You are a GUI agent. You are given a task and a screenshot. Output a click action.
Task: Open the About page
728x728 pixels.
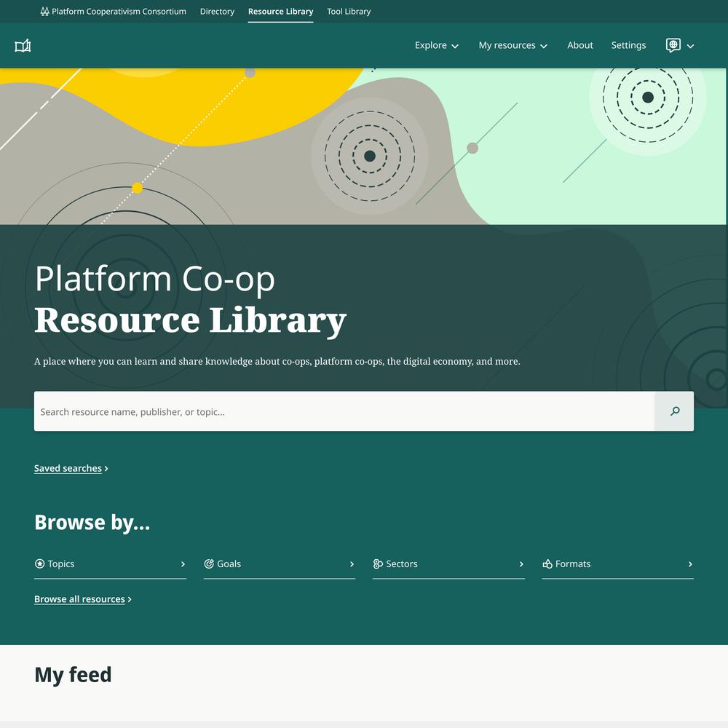click(x=580, y=45)
